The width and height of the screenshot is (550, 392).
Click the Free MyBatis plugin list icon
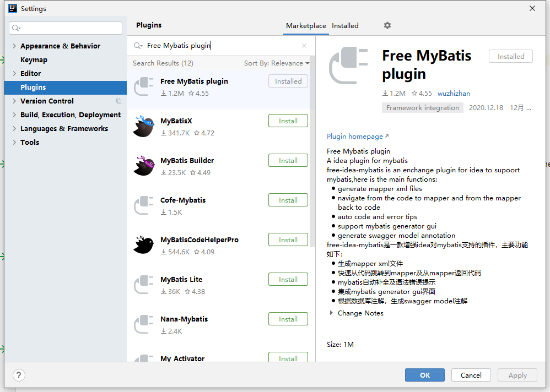tap(144, 86)
